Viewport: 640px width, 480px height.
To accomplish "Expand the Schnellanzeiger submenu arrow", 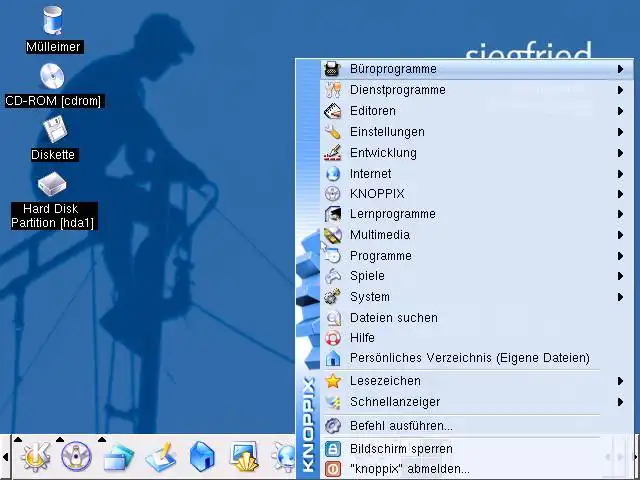I will coord(620,402).
